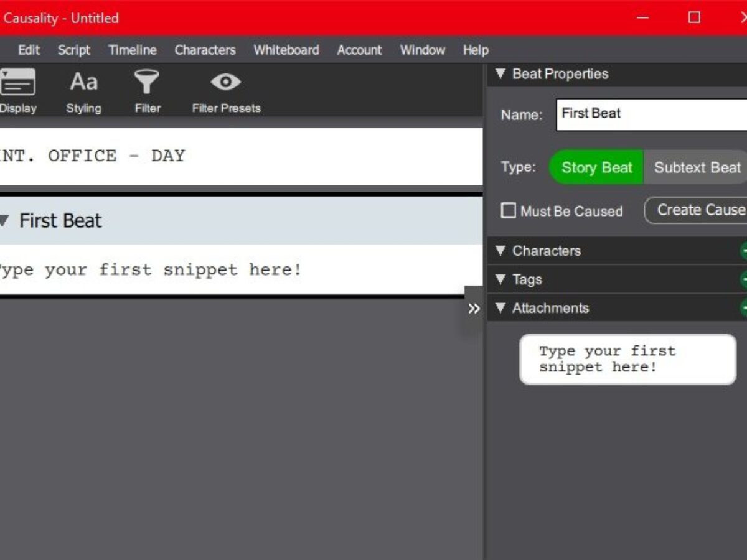Add a character with plus icon
Viewport: 747px width, 560px height.
(x=744, y=251)
